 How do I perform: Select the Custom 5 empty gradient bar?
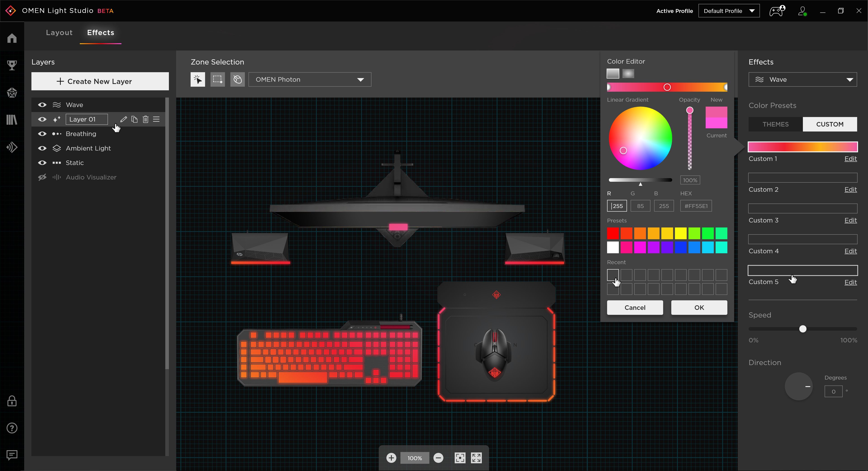pyautogui.click(x=803, y=270)
